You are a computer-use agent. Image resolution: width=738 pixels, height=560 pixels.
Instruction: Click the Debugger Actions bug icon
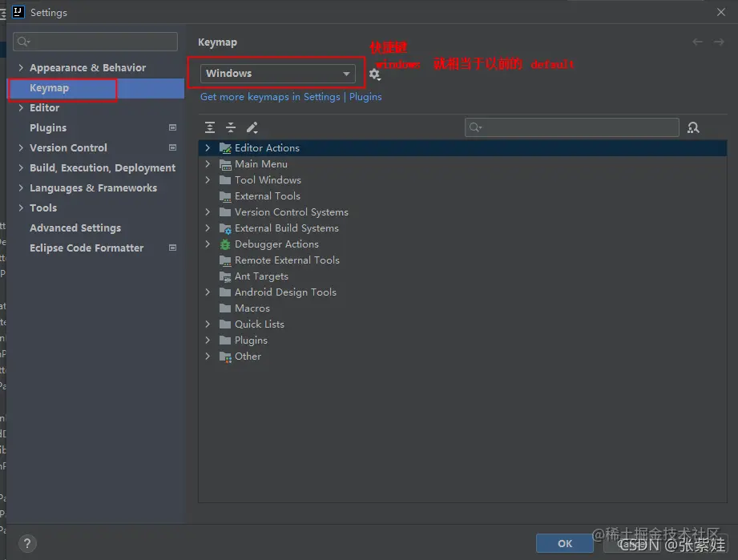point(225,244)
